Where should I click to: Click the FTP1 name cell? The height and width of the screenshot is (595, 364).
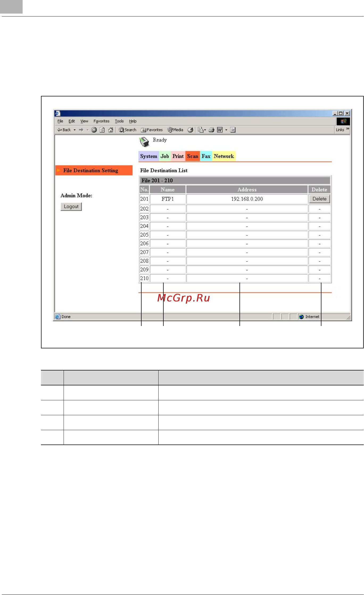click(x=168, y=199)
